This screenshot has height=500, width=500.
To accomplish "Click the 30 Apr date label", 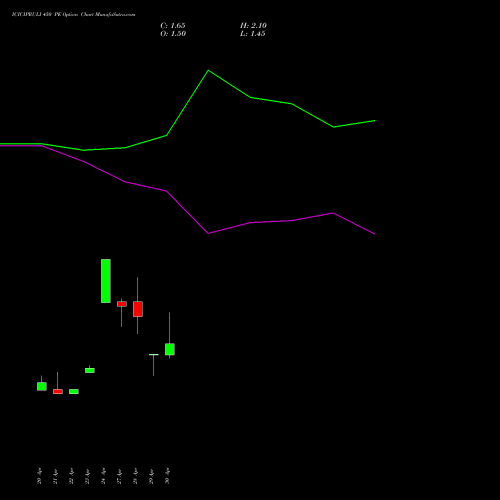I will tap(167, 476).
